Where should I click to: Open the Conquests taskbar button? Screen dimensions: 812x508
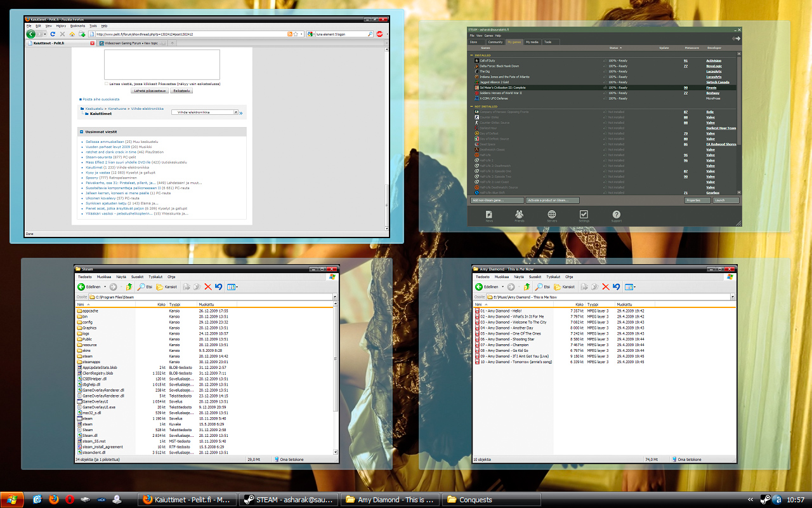coord(491,500)
